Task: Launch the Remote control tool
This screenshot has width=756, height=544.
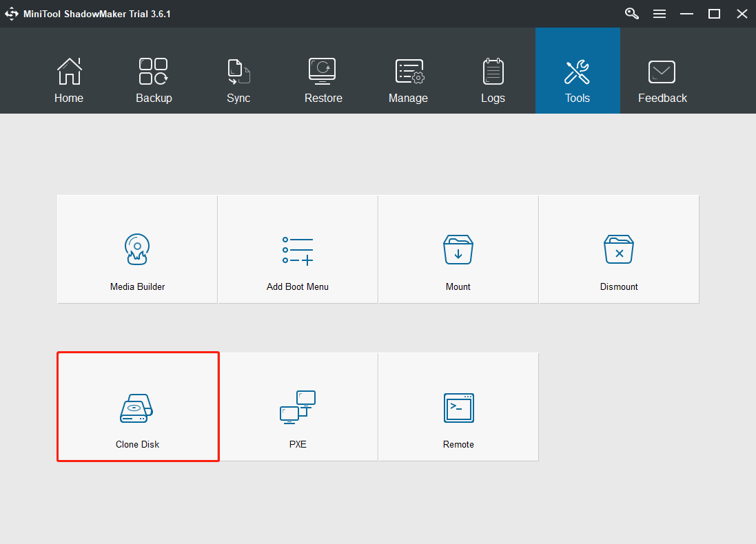Action: (x=458, y=407)
